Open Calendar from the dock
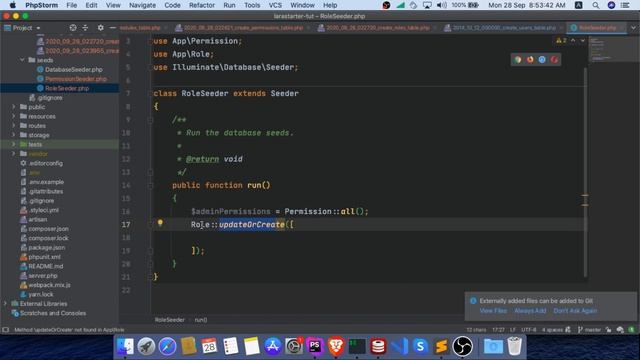Image resolution: width=640 pixels, height=360 pixels. (x=209, y=346)
